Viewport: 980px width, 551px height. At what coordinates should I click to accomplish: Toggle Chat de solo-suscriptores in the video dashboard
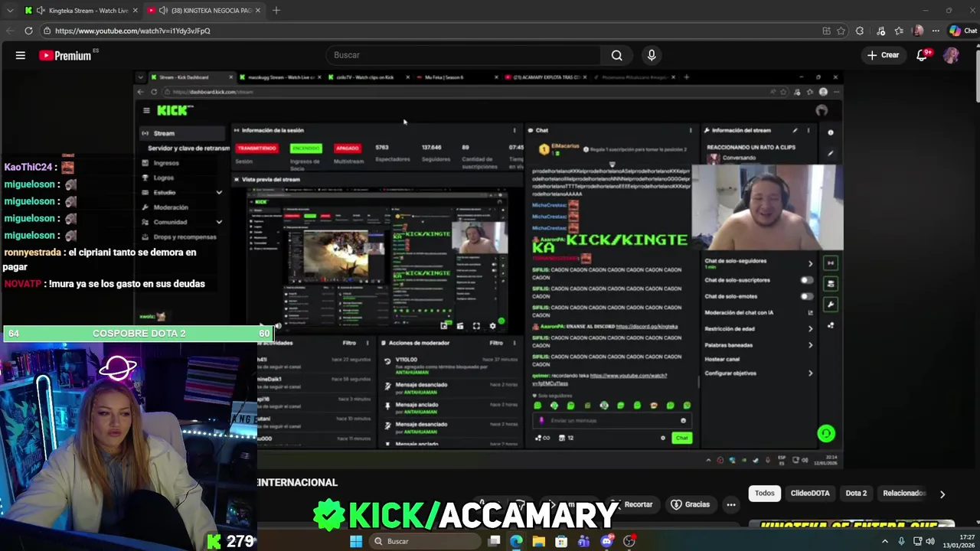click(x=806, y=280)
